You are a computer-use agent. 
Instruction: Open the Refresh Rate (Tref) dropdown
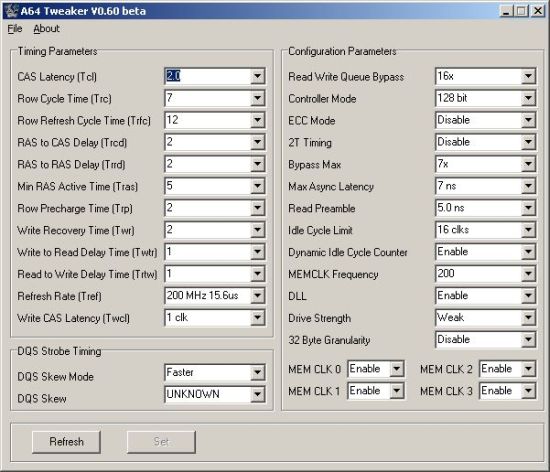[257, 296]
